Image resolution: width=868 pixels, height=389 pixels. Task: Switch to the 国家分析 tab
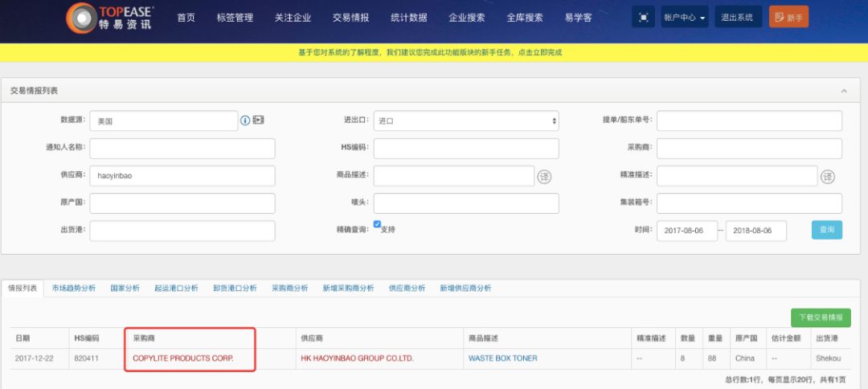125,288
